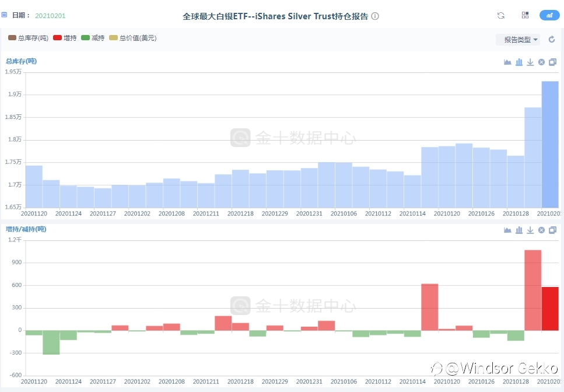Viewport: 564px width, 392px height.
Task: Click the reload icon next to 报告类型
Action: pos(552,40)
